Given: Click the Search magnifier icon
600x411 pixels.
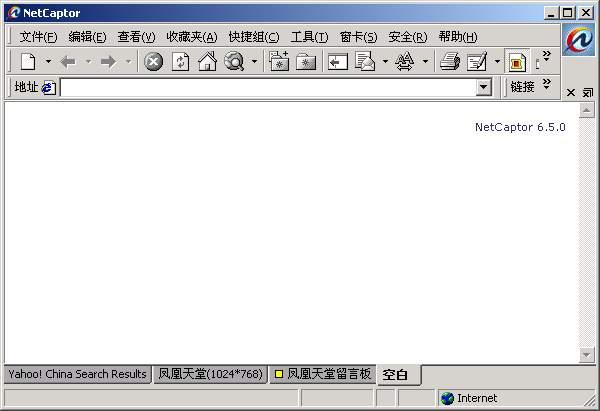Looking at the screenshot, I should tap(234, 62).
